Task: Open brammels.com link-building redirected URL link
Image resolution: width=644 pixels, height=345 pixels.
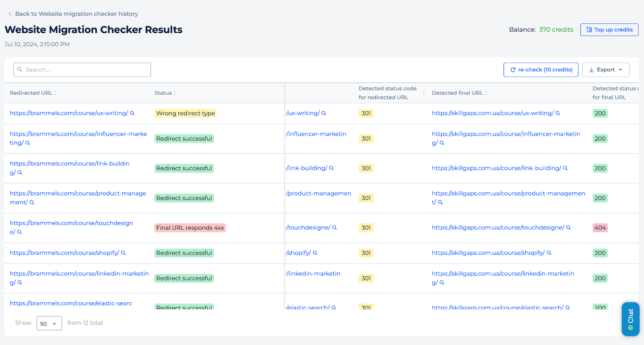Action: tap(70, 168)
